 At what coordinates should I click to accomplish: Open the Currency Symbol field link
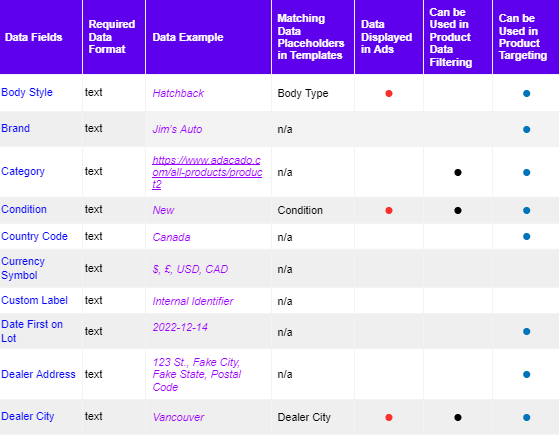23,268
